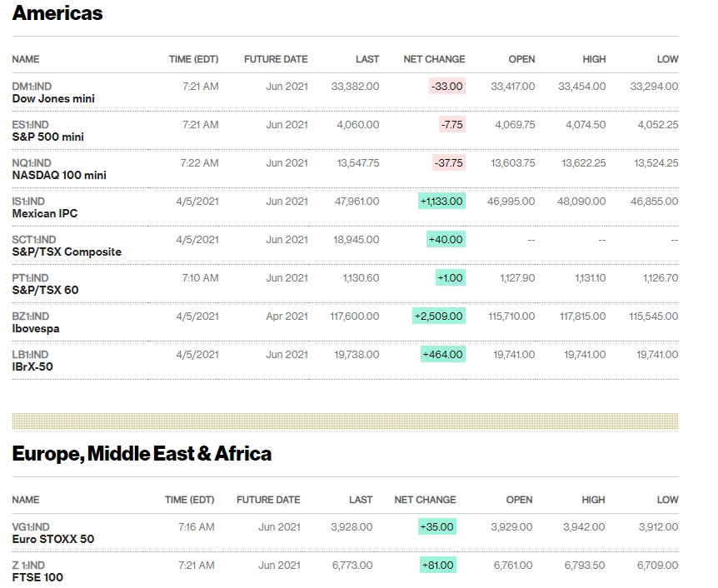Click the FUTURE DATE header in Americas table
Screen dimensions: 718x588
pyautogui.click(x=276, y=59)
